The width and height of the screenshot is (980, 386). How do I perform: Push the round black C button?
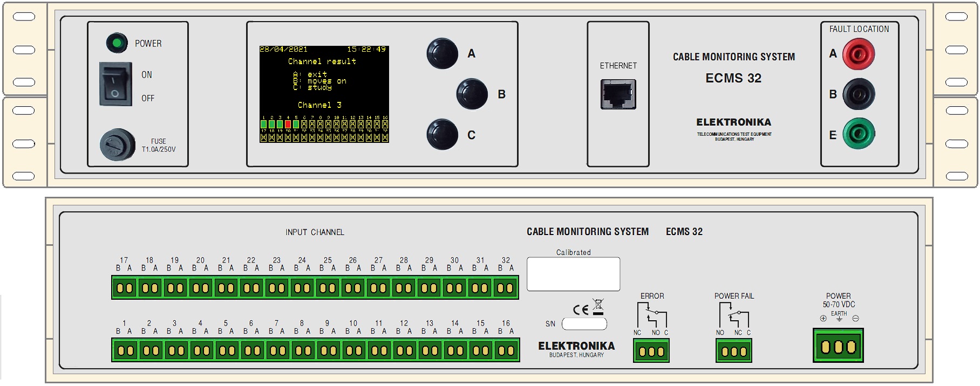[x=443, y=134]
